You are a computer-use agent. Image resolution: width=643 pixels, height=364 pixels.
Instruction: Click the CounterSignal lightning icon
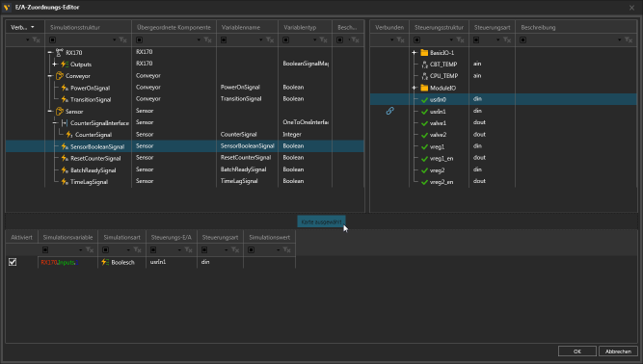coord(69,134)
